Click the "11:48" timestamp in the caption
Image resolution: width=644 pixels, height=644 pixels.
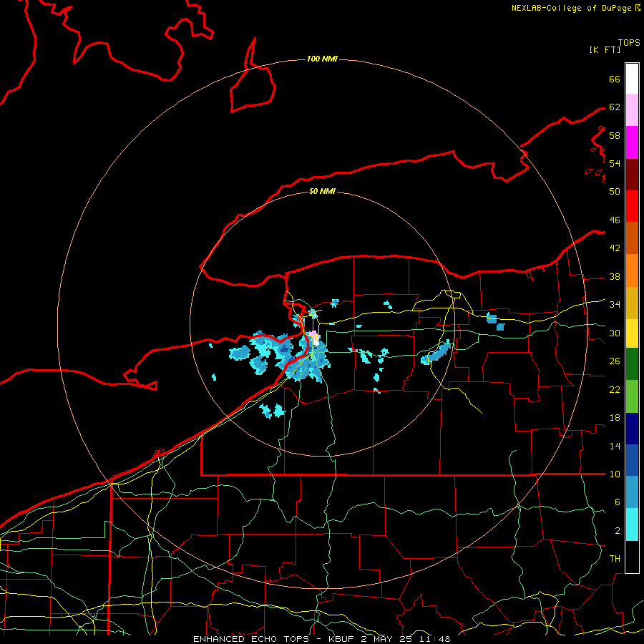pos(435,639)
